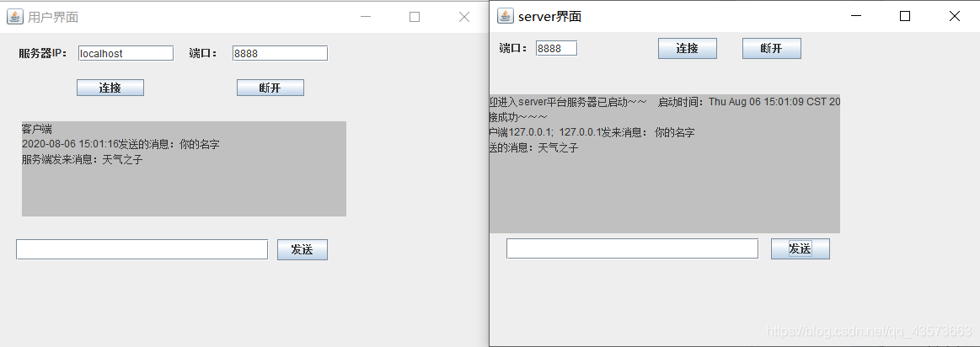980x347 pixels.
Task: Click the server界面 window title text
Action: [x=550, y=16]
